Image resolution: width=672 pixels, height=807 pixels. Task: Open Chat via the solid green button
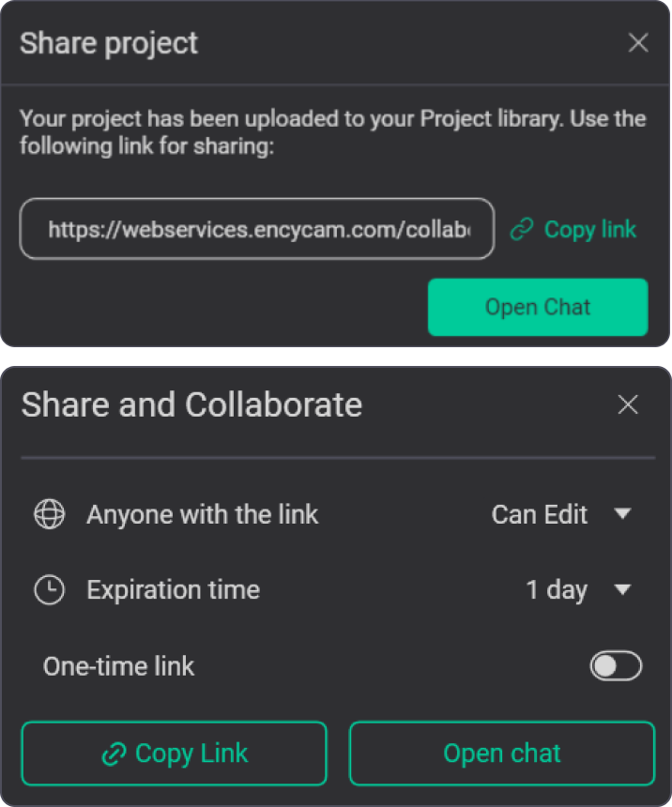(x=538, y=307)
